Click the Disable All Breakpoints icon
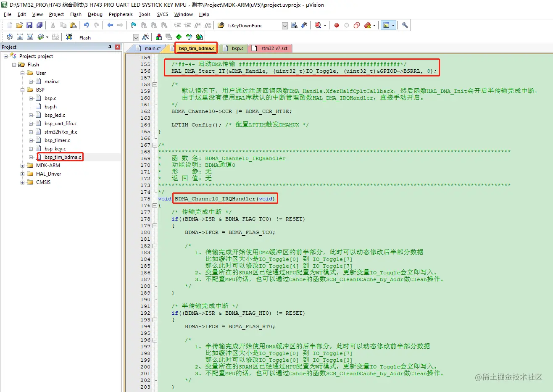The width and height of the screenshot is (553, 392). point(357,25)
